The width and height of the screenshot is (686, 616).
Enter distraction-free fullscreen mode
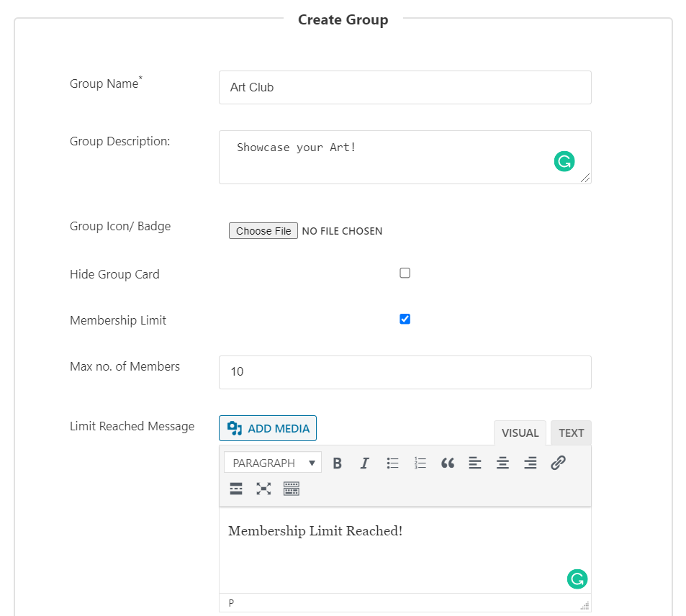263,489
